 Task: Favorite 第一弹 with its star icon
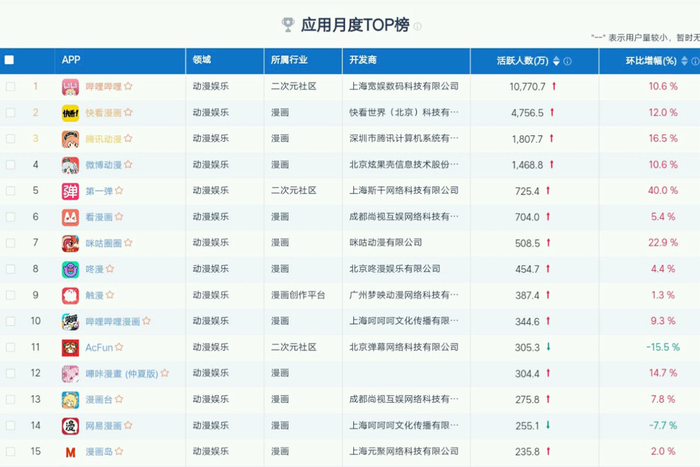[119, 191]
